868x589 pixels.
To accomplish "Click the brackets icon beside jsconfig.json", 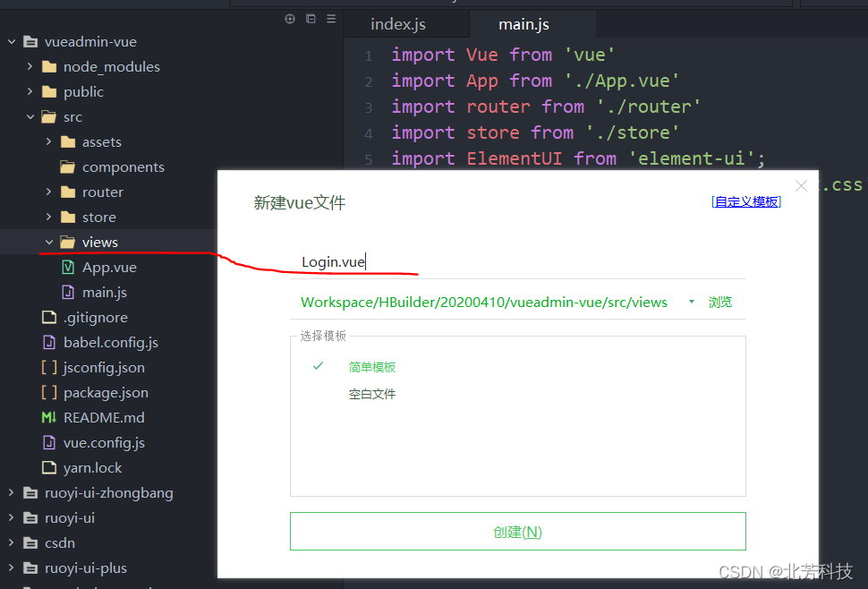I will (x=49, y=368).
